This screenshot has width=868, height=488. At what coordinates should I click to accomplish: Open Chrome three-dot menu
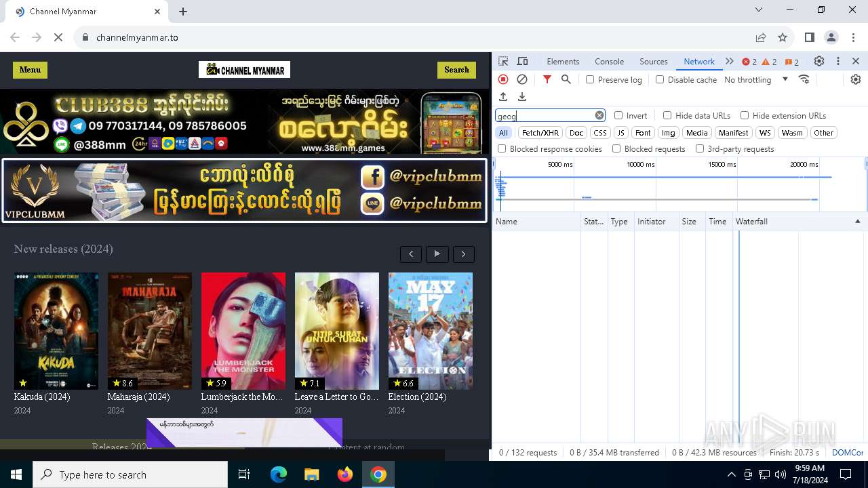[852, 37]
